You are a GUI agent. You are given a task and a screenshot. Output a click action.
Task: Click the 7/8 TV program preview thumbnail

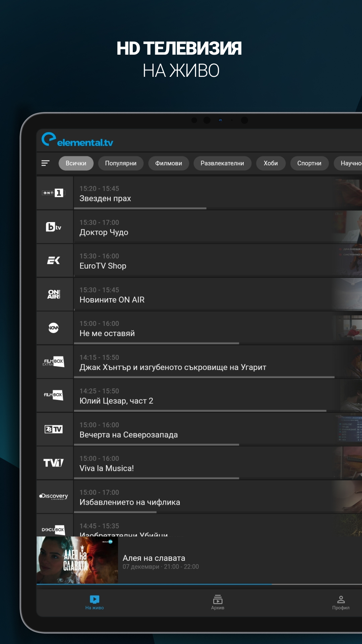pyautogui.click(x=349, y=429)
